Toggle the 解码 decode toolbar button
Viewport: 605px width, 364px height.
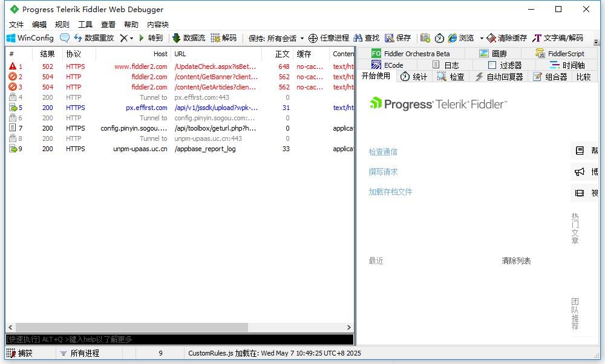pyautogui.click(x=223, y=37)
